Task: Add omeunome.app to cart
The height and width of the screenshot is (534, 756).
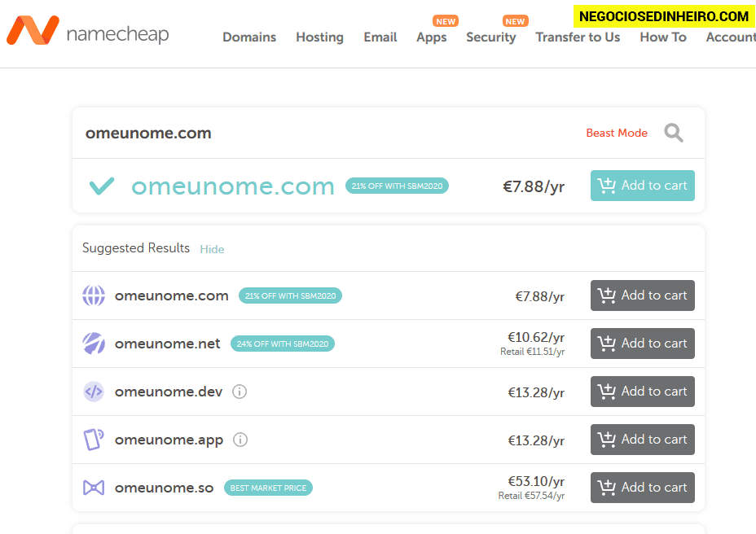Action: coord(643,440)
